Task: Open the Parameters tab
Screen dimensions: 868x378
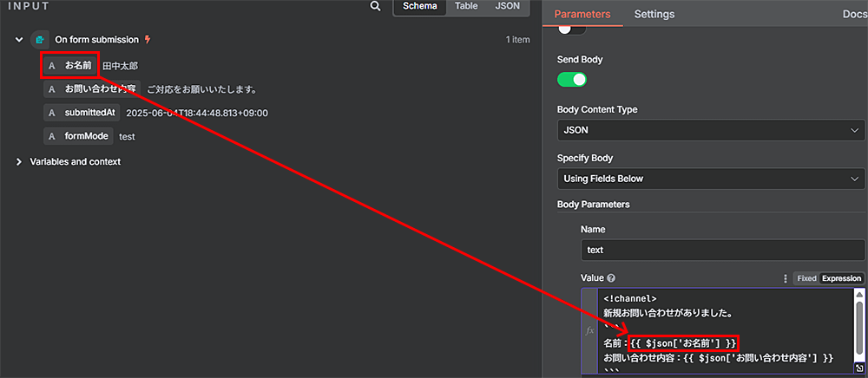Action: [582, 15]
